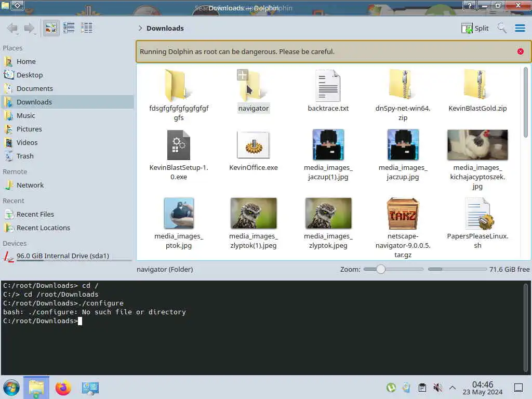This screenshot has height=399, width=532.
Task: Click the file view vertical scrollbar
Action: [x=525, y=102]
